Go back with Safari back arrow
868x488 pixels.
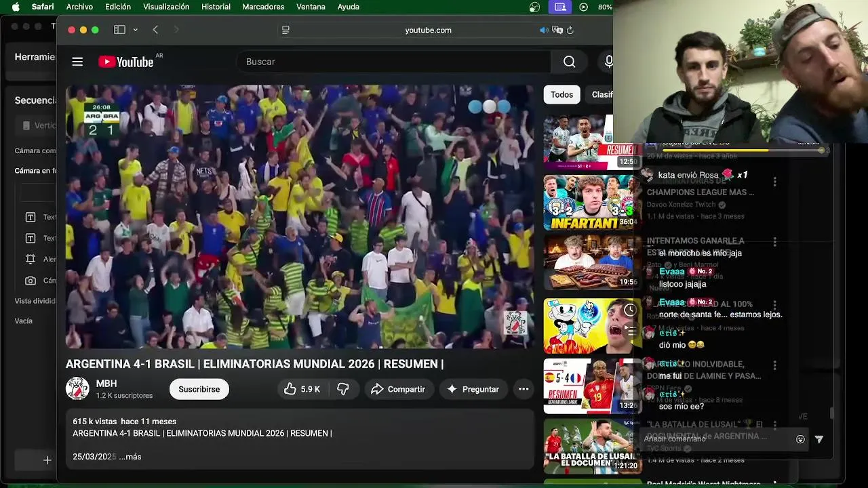pos(155,30)
